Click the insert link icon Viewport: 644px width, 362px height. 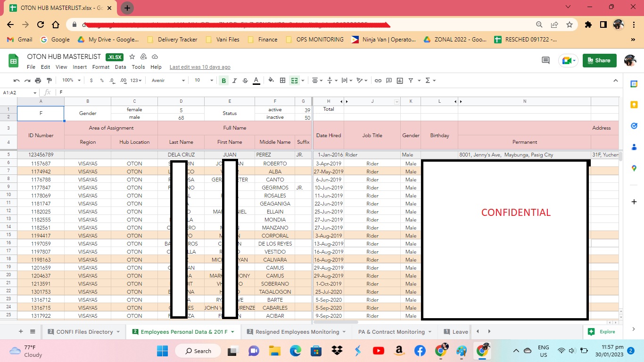tap(378, 81)
